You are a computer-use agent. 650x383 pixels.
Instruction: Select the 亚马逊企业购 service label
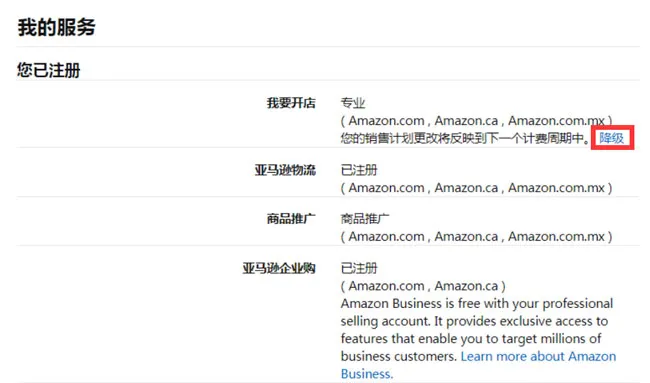(x=279, y=268)
